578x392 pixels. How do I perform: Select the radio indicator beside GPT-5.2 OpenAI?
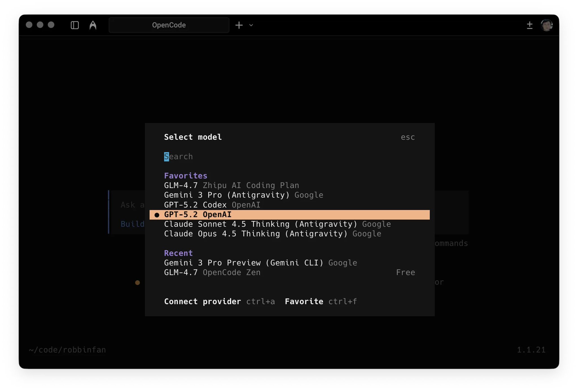click(x=157, y=215)
